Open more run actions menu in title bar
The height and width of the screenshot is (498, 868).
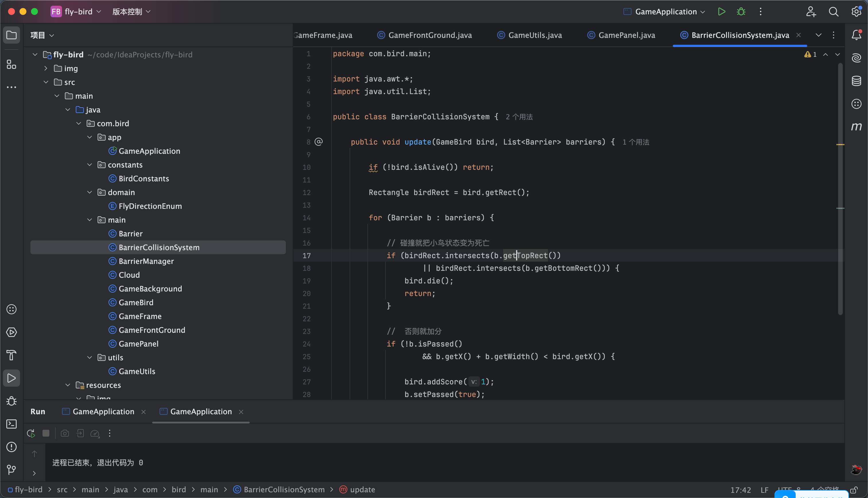pos(761,12)
